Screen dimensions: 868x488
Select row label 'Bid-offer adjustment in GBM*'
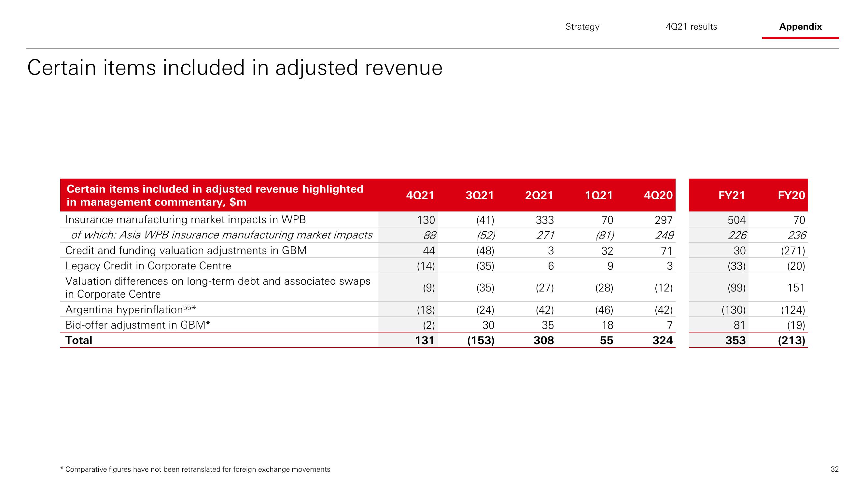(138, 325)
